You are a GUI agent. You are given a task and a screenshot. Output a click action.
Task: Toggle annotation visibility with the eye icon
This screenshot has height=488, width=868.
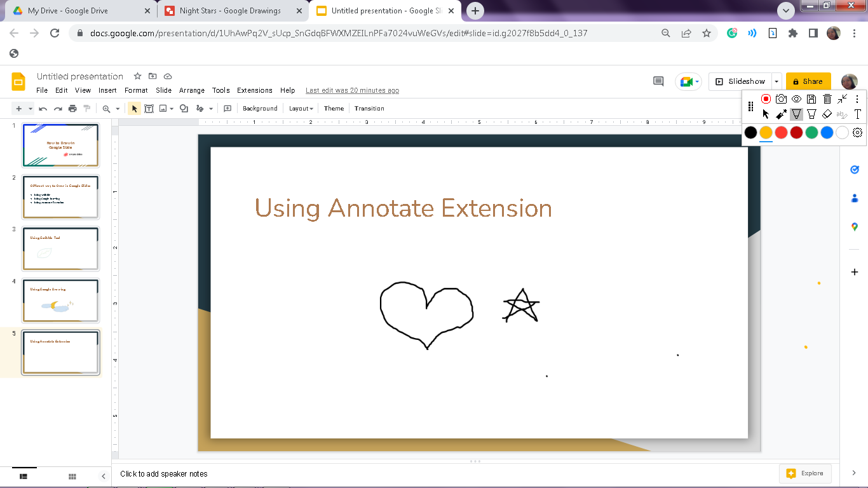coord(796,99)
